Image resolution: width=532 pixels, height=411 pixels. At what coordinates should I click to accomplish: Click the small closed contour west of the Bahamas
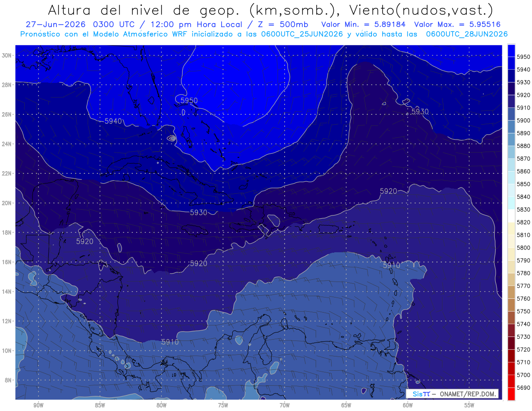172,138
